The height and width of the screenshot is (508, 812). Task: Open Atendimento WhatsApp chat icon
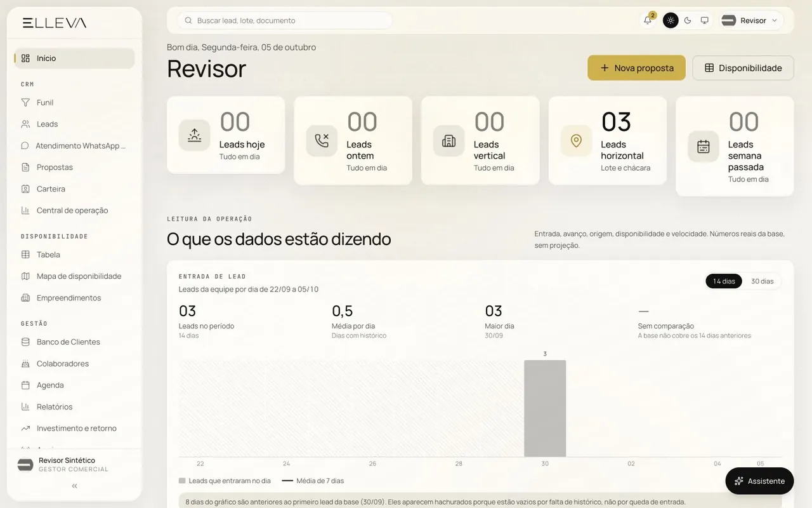25,145
